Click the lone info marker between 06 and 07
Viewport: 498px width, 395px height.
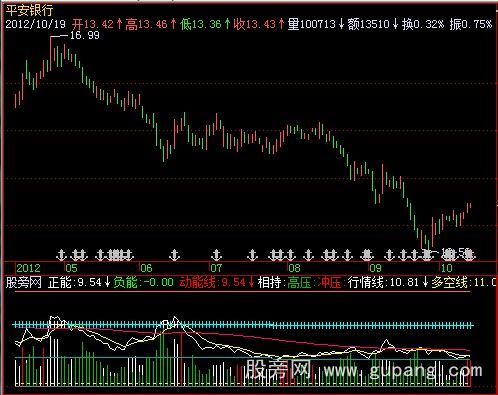(174, 255)
